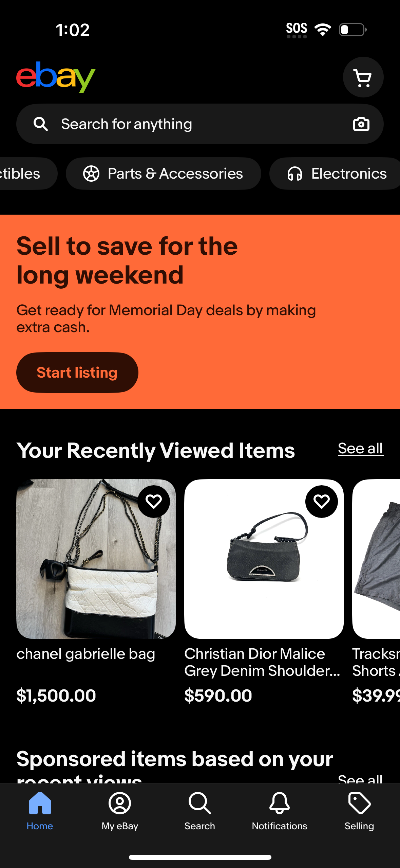Open the shopping cart
This screenshot has height=868, width=400.
pyautogui.click(x=363, y=77)
